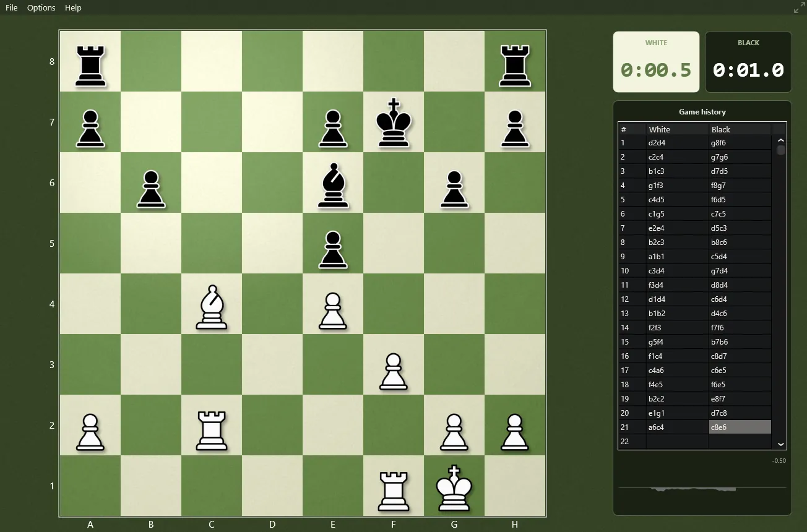The image size is (807, 532).
Task: Select the white bishop on c4
Action: tap(212, 306)
